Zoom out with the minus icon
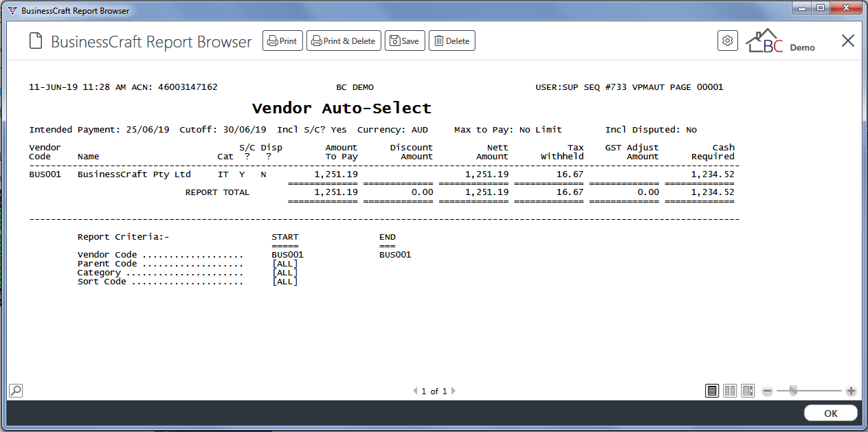868x432 pixels. [768, 391]
